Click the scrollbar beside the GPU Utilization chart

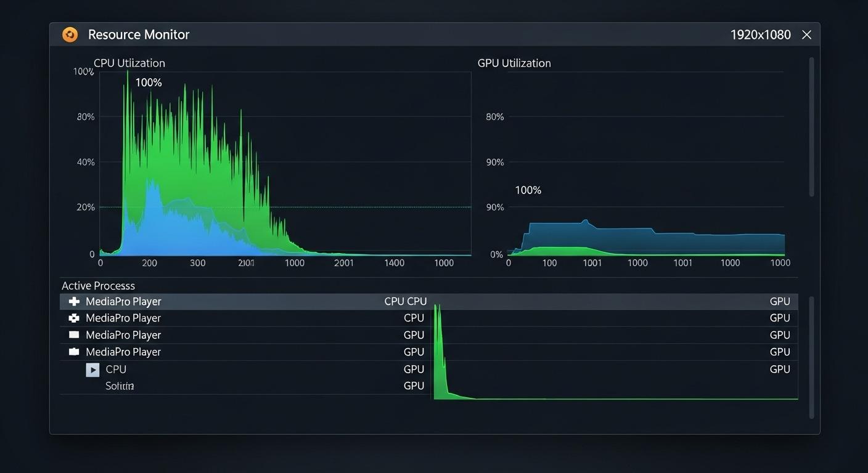(811, 127)
